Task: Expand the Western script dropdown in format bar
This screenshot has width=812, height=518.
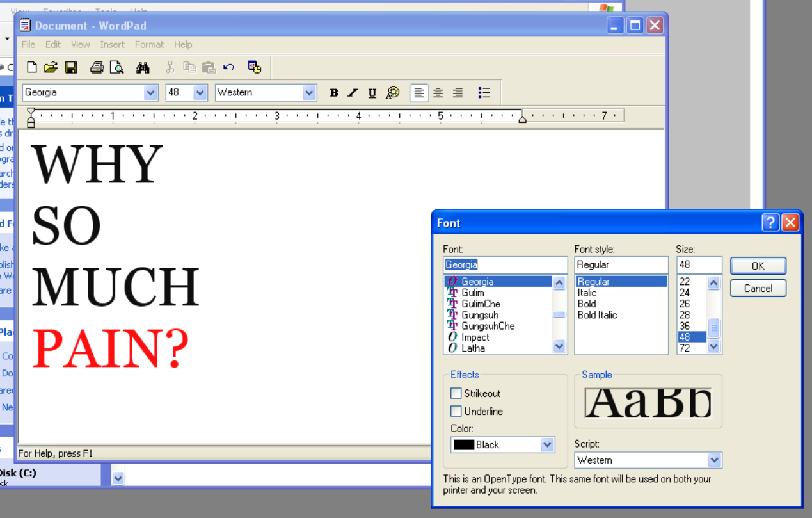Action: click(310, 93)
